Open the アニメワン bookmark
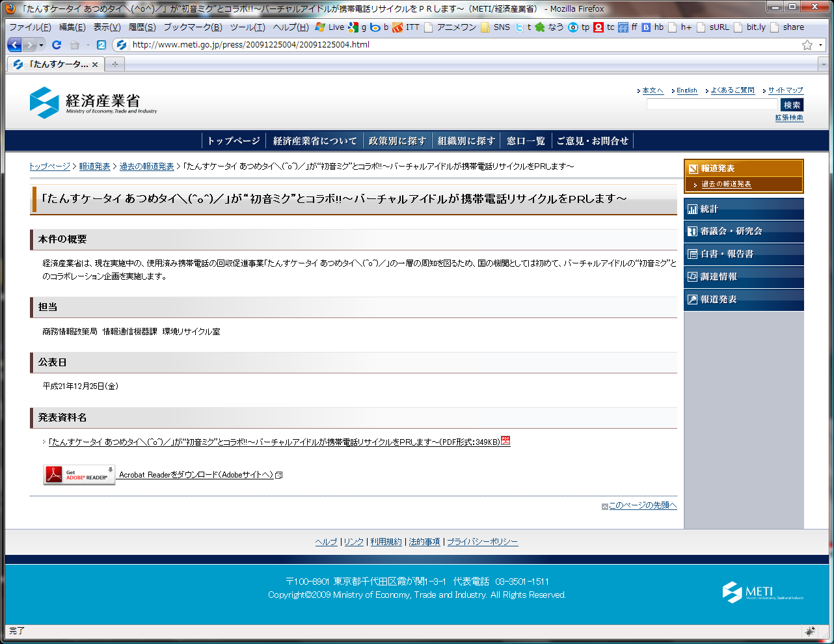The height and width of the screenshot is (644, 834). 450,27
